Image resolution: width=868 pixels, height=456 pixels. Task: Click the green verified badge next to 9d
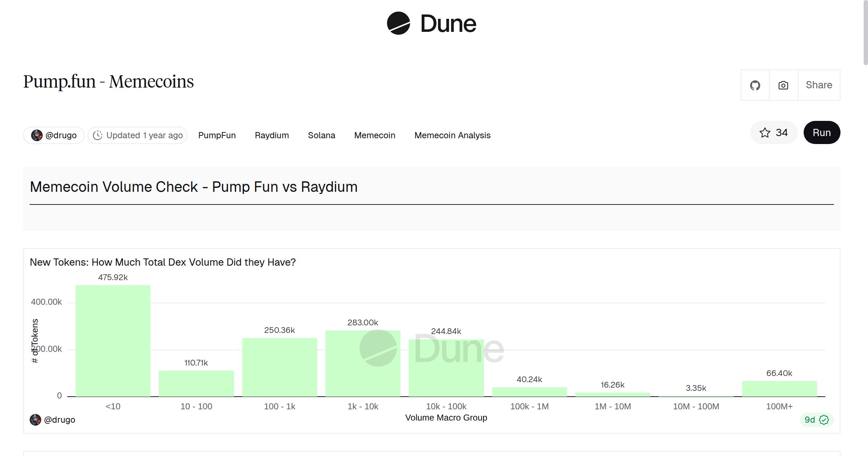[x=824, y=420]
